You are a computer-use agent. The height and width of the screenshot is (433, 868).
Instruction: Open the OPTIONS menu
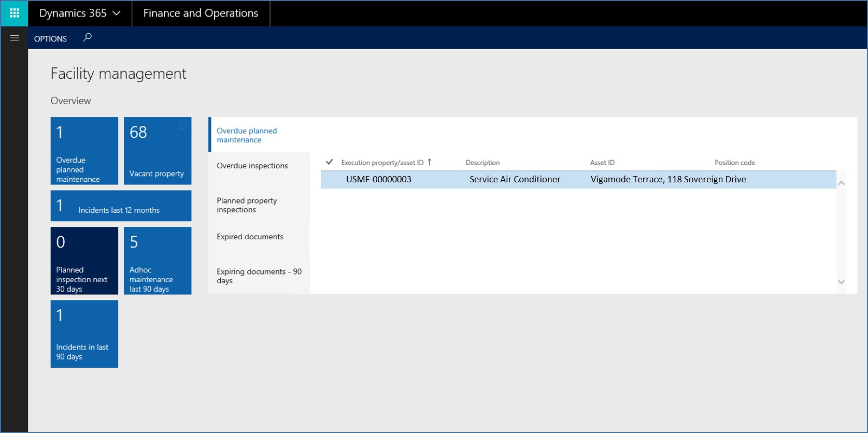pos(50,38)
